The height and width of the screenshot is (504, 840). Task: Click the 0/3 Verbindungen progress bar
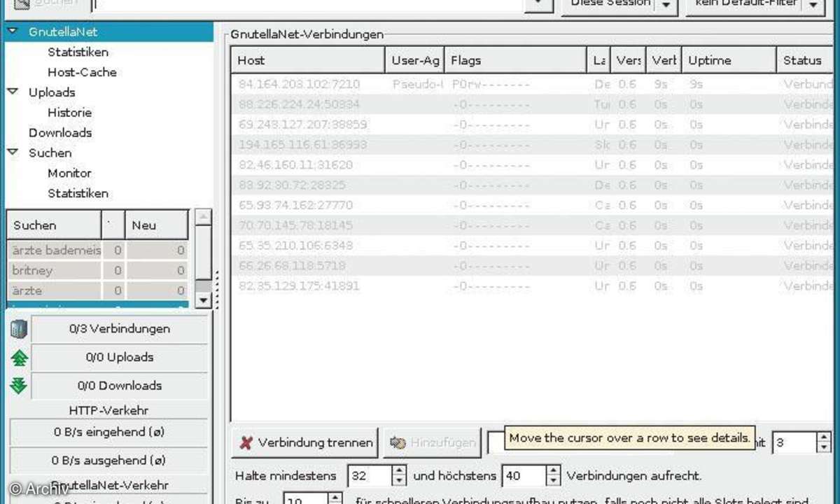pyautogui.click(x=119, y=328)
